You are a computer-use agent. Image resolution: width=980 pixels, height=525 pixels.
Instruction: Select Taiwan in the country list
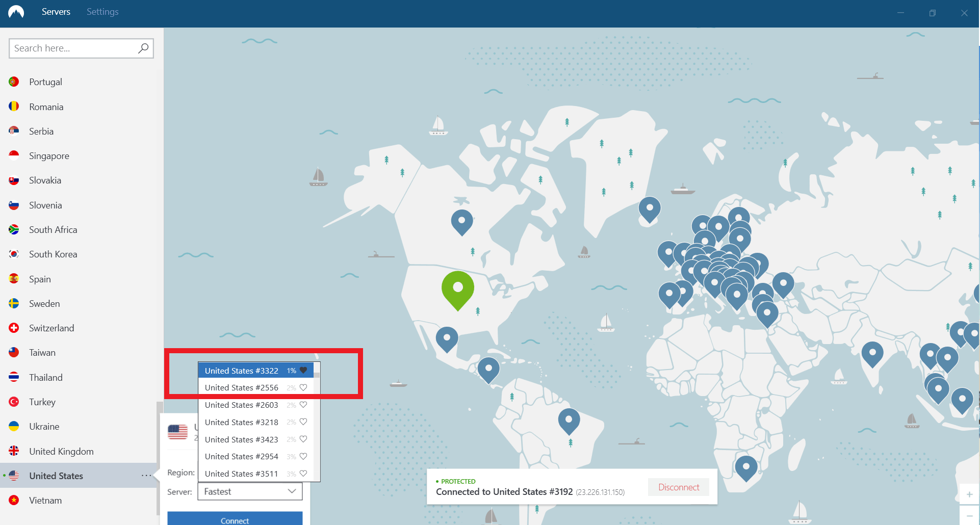[79, 352]
